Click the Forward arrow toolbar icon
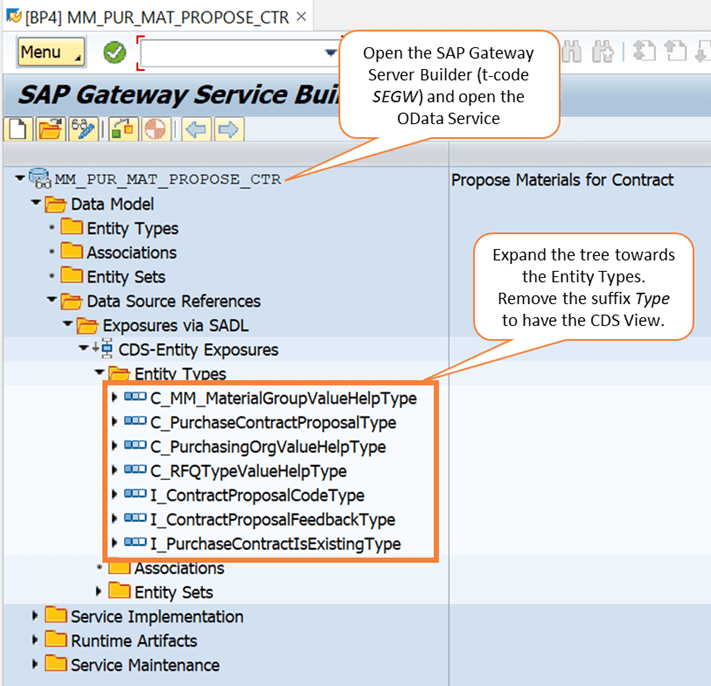The image size is (711, 686). tap(229, 129)
